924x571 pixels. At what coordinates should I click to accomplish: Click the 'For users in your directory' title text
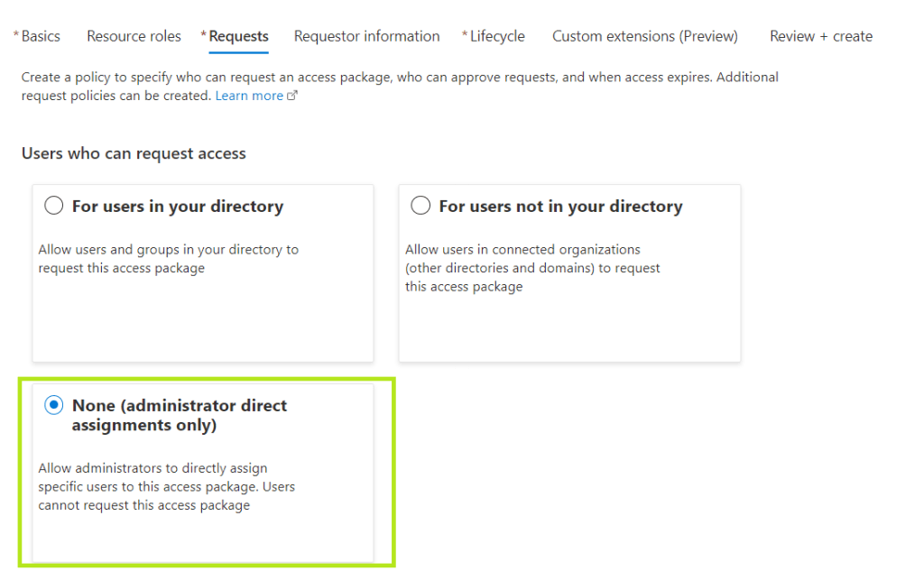tap(178, 207)
